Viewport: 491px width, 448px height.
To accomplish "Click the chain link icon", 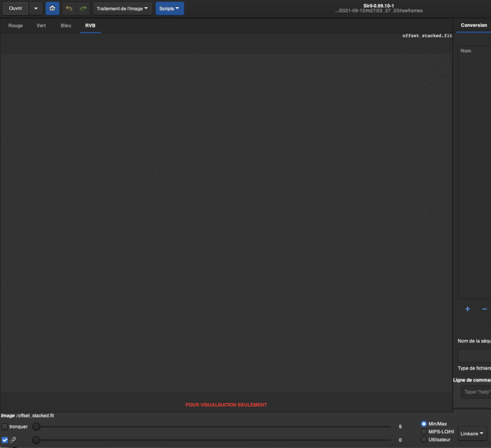I will pyautogui.click(x=13, y=440).
